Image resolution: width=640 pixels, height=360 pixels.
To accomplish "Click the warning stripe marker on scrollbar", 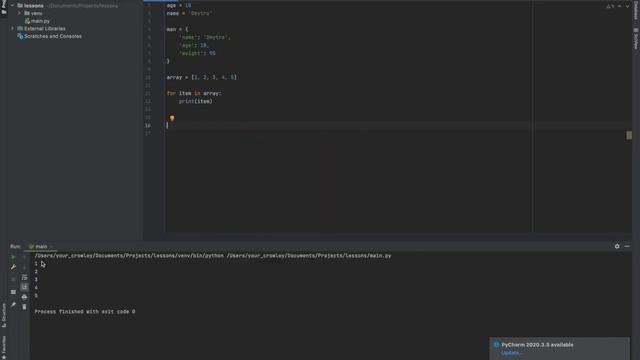I will 629,135.
